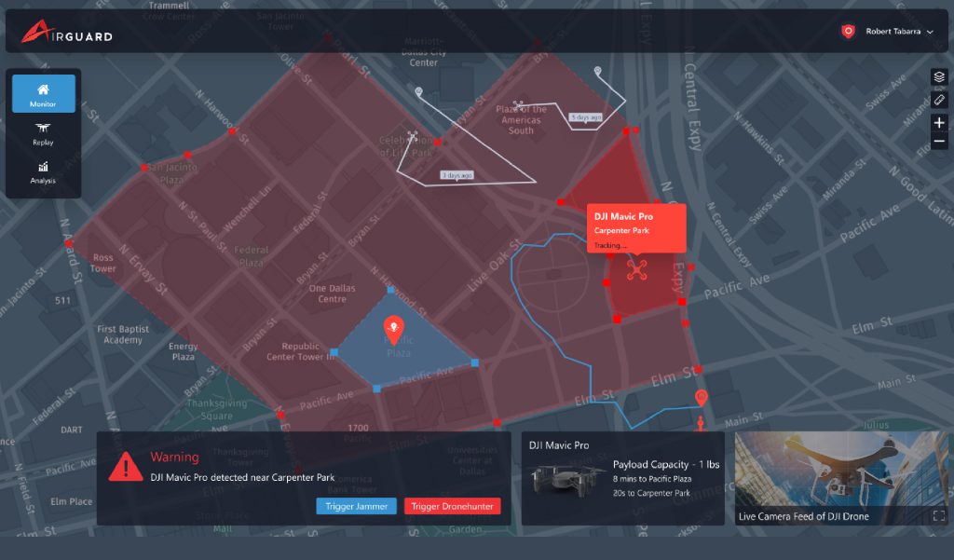
Task: Click the drone icon at Celebration of Life Park
Action: (413, 134)
